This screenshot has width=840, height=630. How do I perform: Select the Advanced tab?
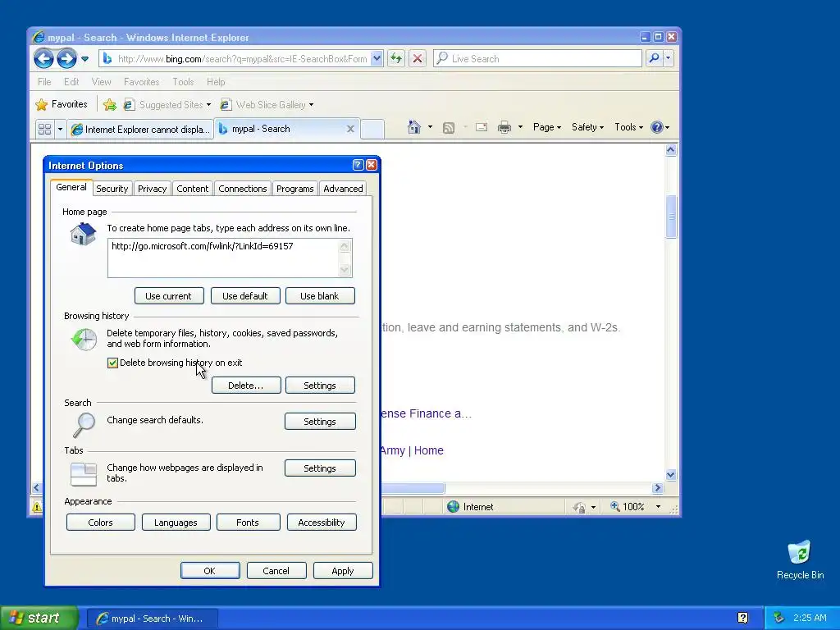coord(343,189)
